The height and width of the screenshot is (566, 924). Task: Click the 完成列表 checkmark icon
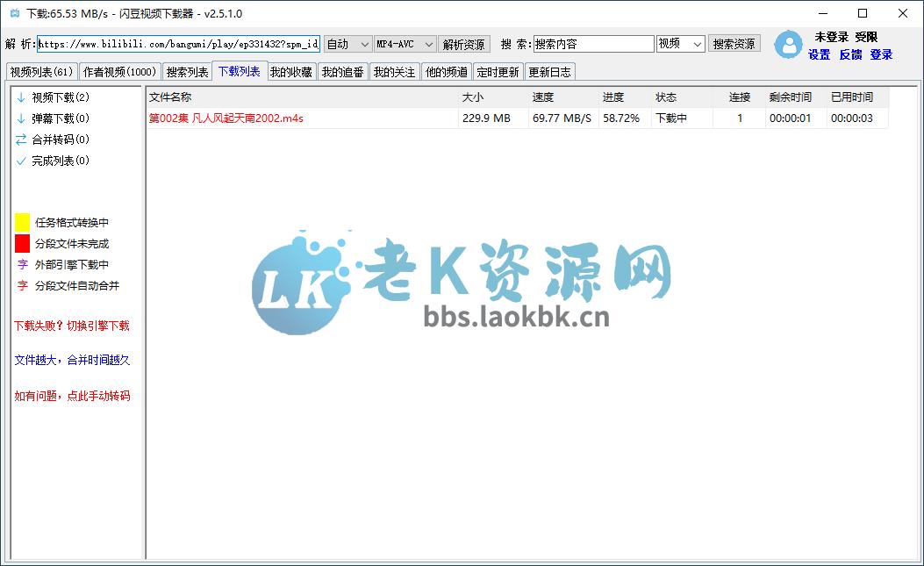point(21,161)
